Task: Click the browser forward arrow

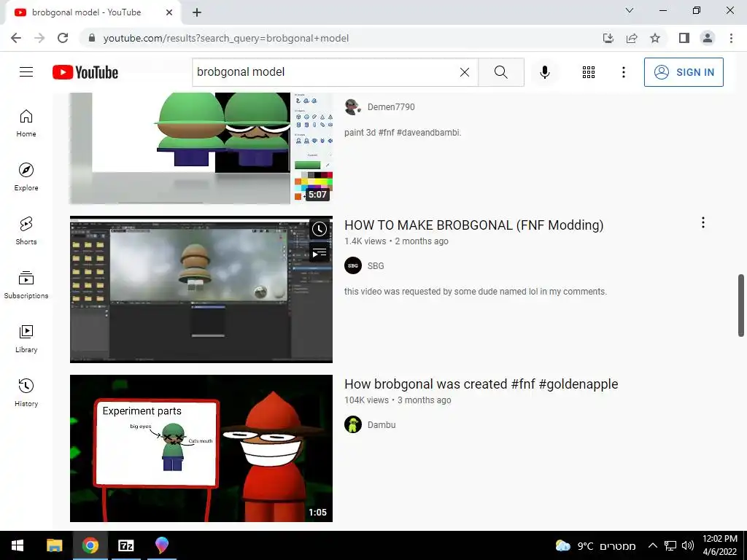Action: [39, 38]
